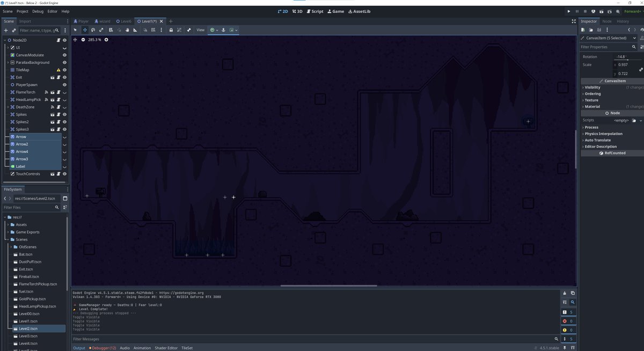Expand the Material property section
Image resolution: width=644 pixels, height=351 pixels.
click(x=592, y=106)
